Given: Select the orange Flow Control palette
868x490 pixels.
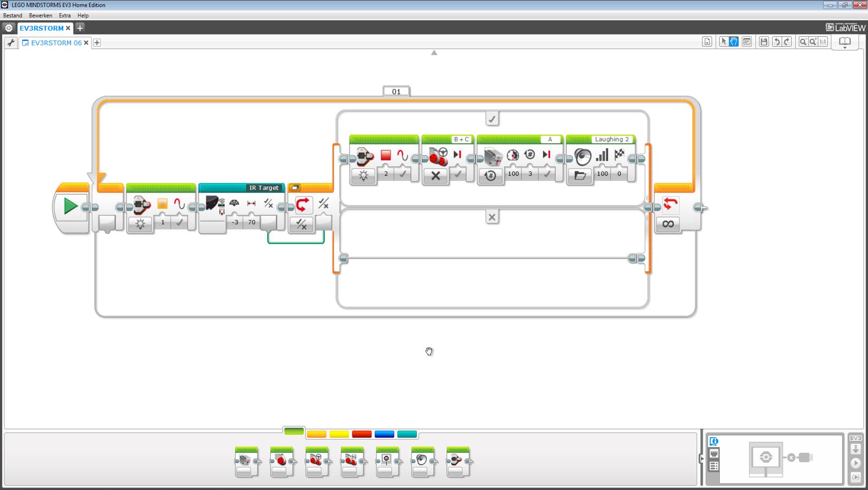Looking at the screenshot, I should click(x=316, y=434).
